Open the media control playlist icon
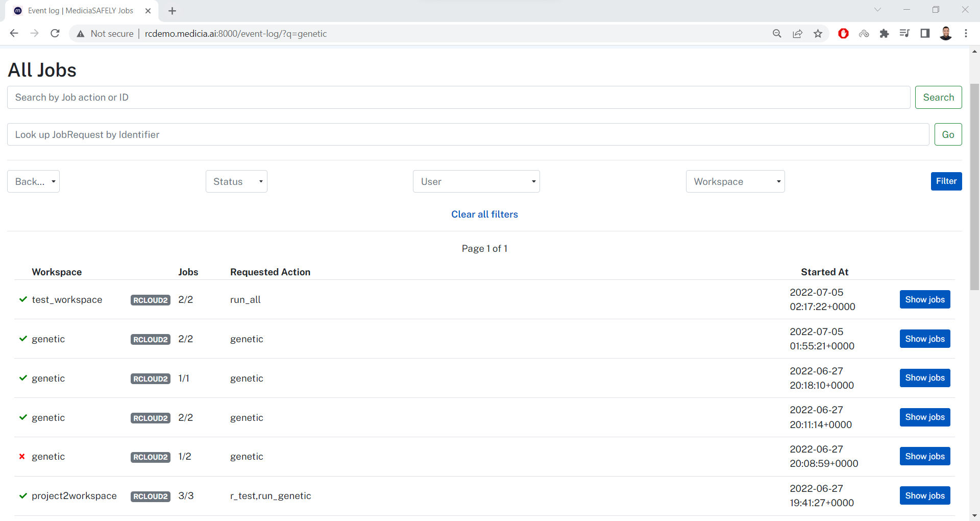Image resolution: width=980 pixels, height=521 pixels. tap(904, 34)
